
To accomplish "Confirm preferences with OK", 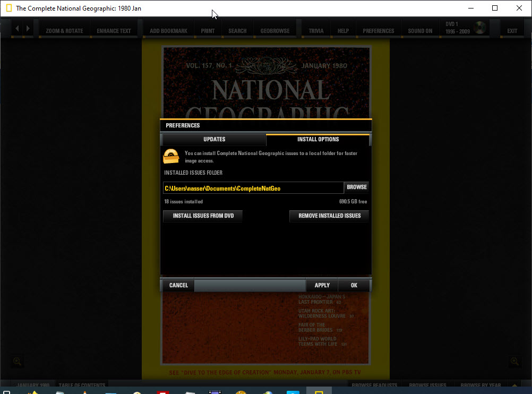I will pyautogui.click(x=354, y=285).
